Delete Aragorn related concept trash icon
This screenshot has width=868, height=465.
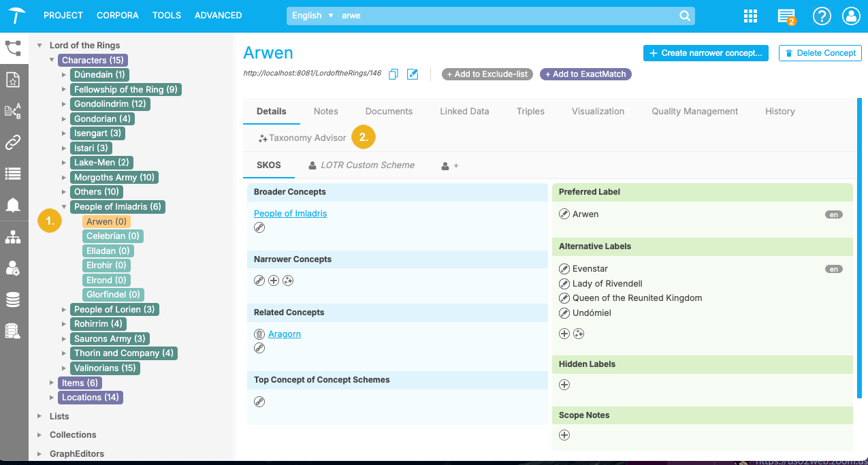click(x=259, y=334)
